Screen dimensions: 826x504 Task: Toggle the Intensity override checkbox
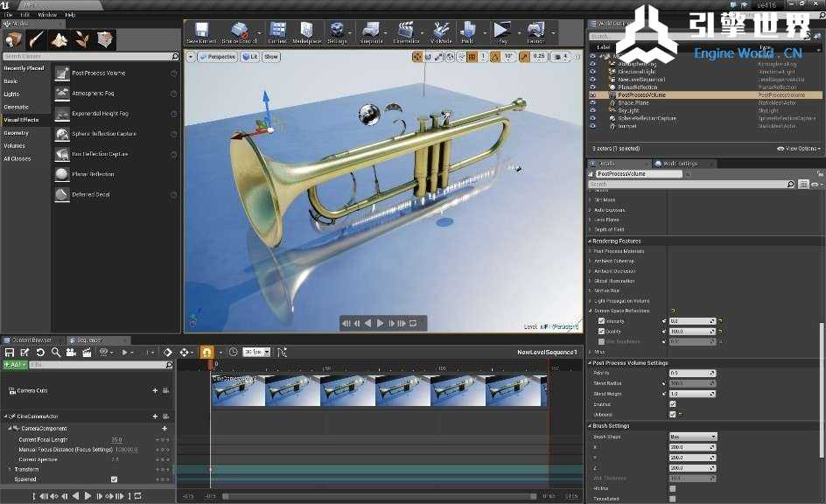click(601, 321)
